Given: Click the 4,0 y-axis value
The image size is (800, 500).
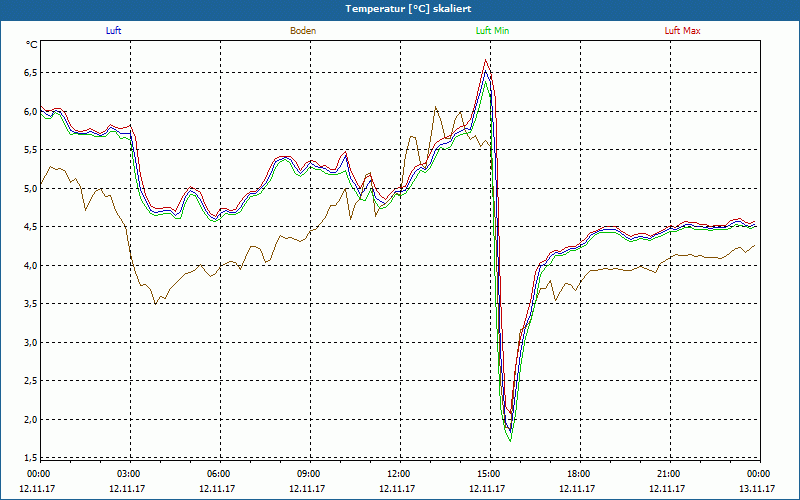Looking at the screenshot, I should (31, 265).
